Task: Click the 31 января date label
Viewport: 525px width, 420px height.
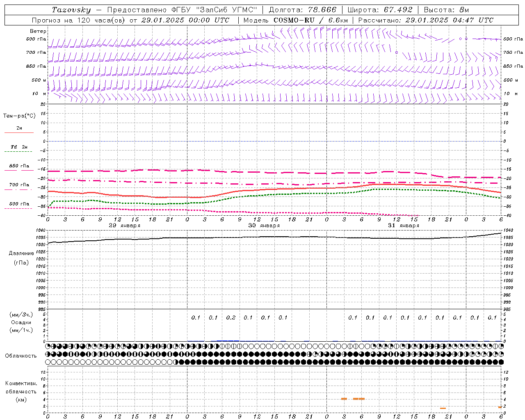Action: click(403, 226)
